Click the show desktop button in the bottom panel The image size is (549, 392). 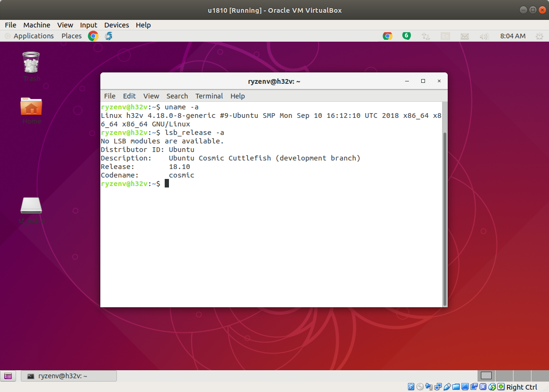pos(8,376)
